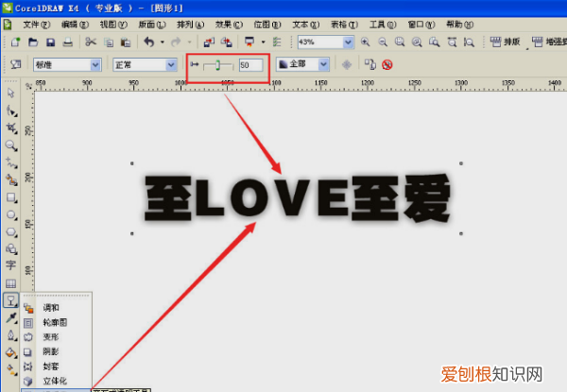Open the transparency operation 正常 dropdown
Screen dimensions: 567x392
click(x=171, y=65)
